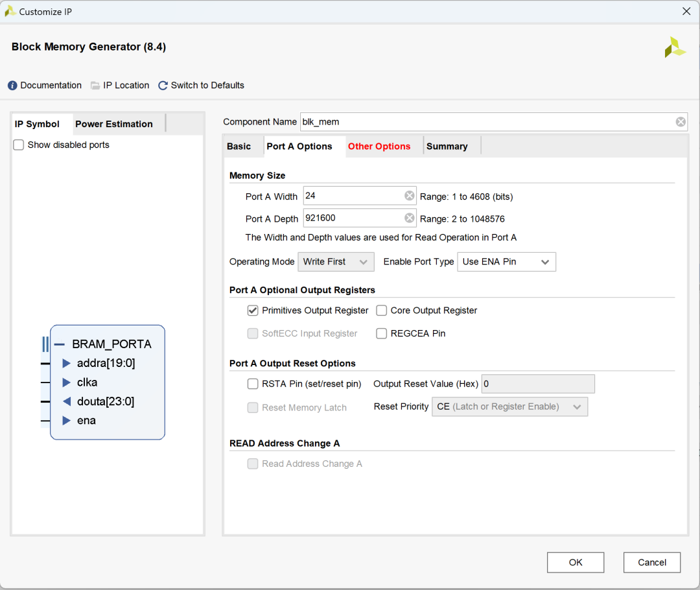The width and height of the screenshot is (700, 590).
Task: Click the Xilinx logo in header
Action: tap(674, 47)
